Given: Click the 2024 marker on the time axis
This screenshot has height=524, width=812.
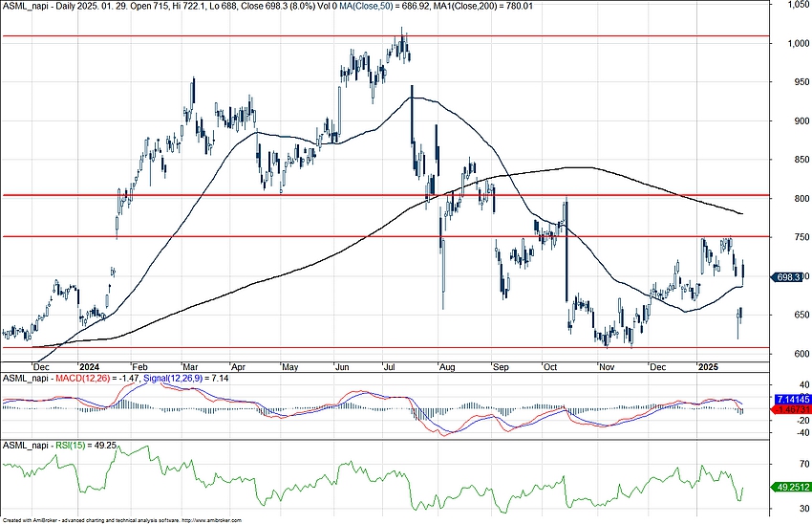Looking at the screenshot, I should coord(90,367).
